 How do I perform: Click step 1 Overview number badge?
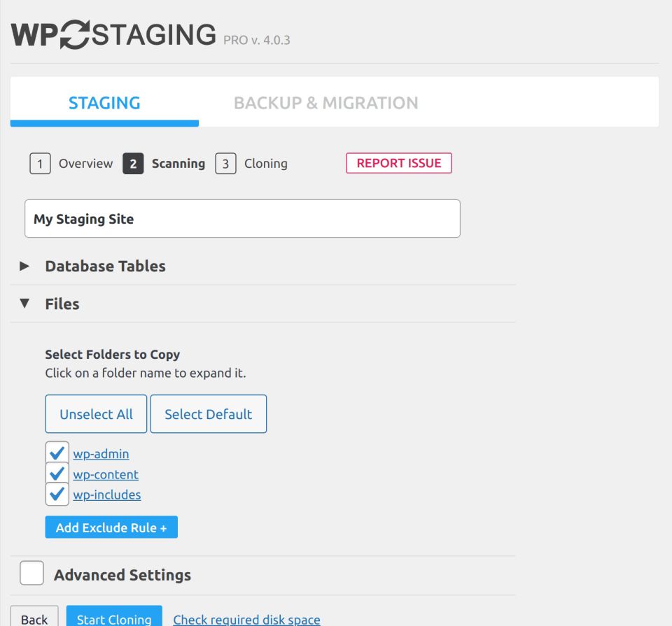[x=40, y=164]
